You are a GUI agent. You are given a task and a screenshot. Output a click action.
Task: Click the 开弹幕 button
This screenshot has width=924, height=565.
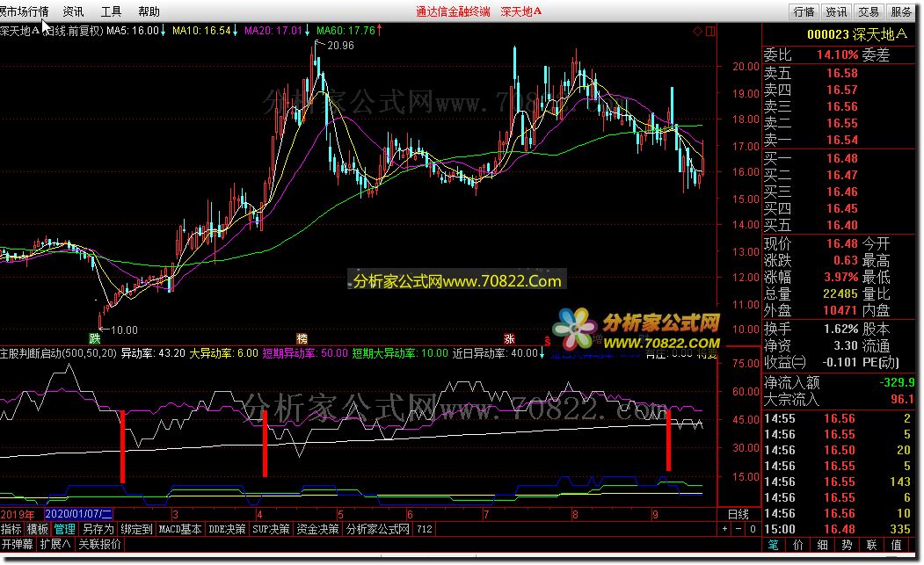coord(17,544)
